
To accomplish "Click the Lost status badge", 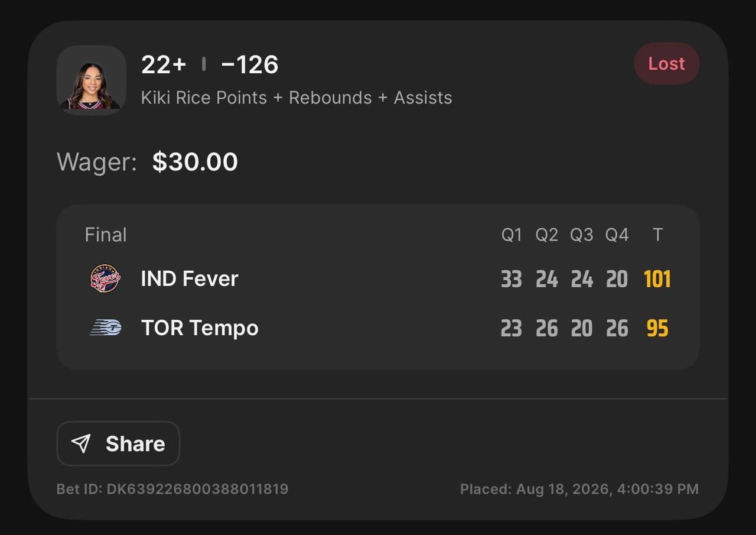I will [667, 63].
